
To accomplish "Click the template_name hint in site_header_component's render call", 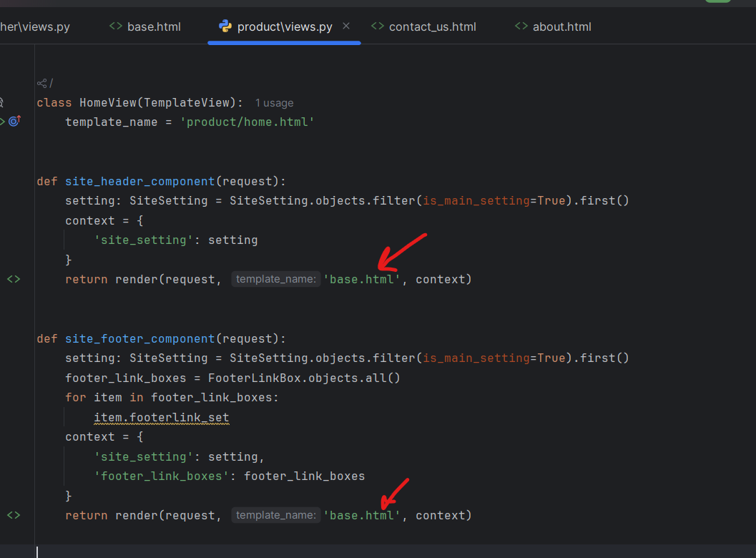I will (275, 279).
